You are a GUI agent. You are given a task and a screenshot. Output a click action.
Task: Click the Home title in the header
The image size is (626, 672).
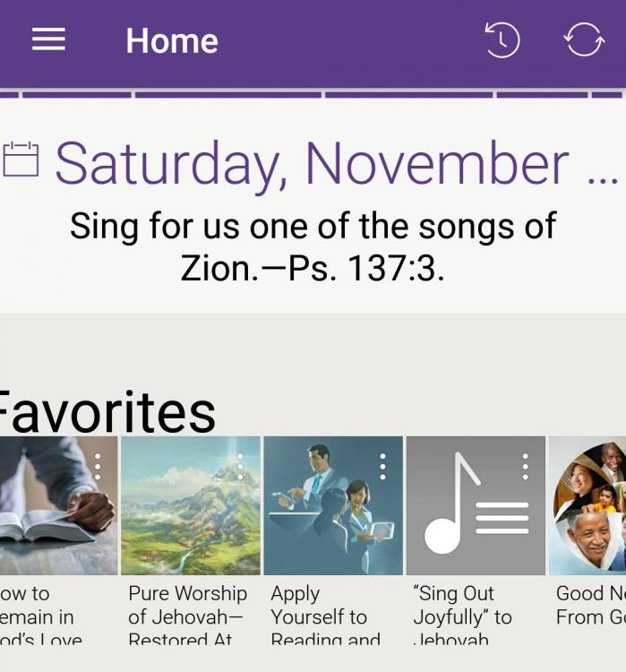[x=172, y=40]
